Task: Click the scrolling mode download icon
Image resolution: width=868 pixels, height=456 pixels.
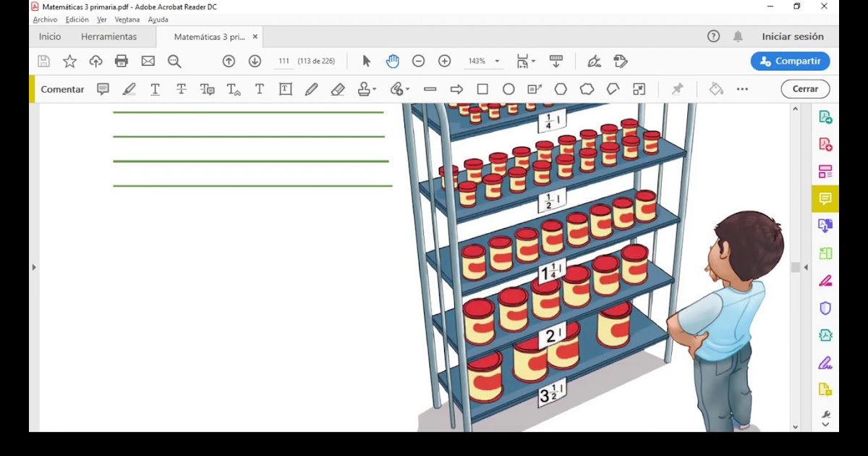Action: click(x=556, y=62)
